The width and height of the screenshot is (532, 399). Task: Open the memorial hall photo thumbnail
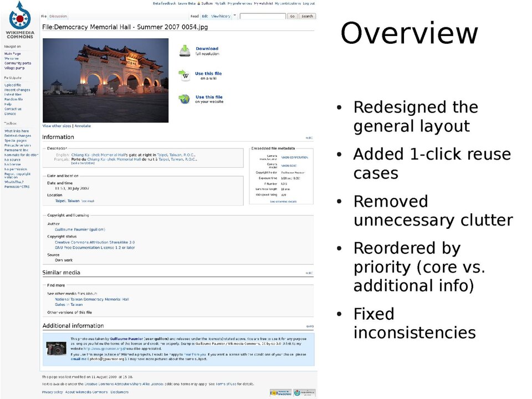click(105, 80)
